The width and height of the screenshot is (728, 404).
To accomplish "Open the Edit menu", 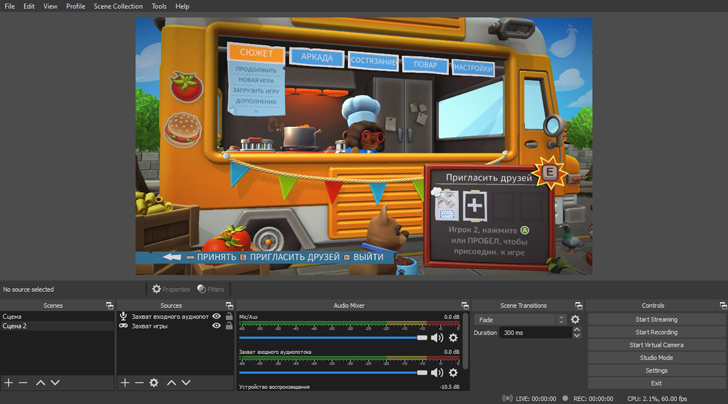I will (x=29, y=7).
